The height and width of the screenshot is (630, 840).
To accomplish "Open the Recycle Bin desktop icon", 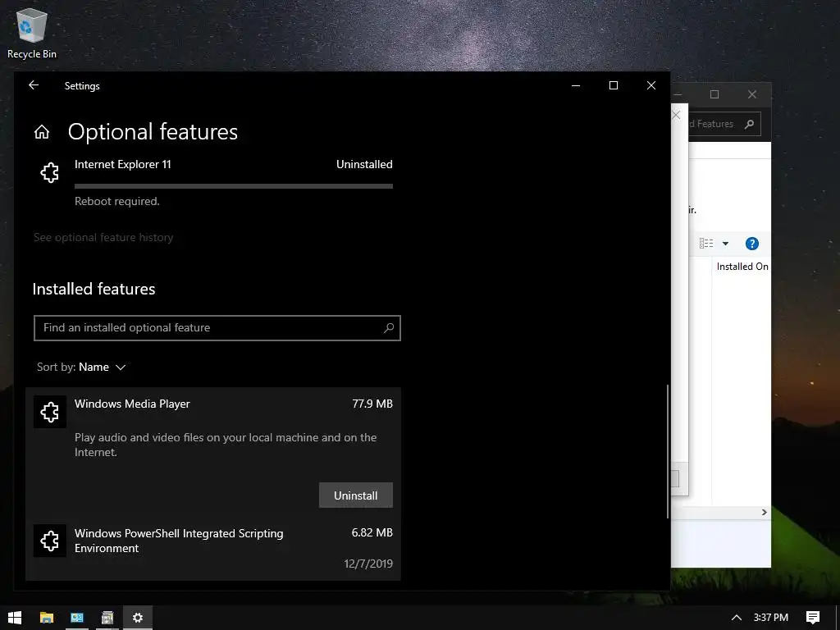I will [x=32, y=34].
